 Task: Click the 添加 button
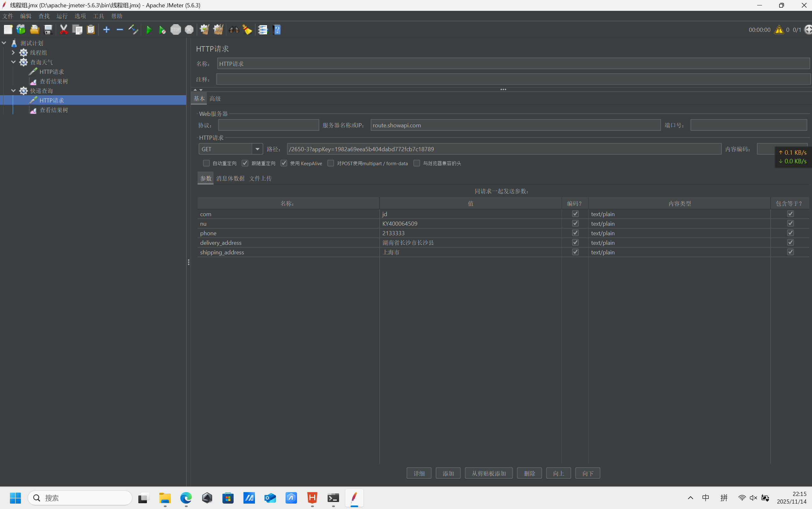[448, 473]
